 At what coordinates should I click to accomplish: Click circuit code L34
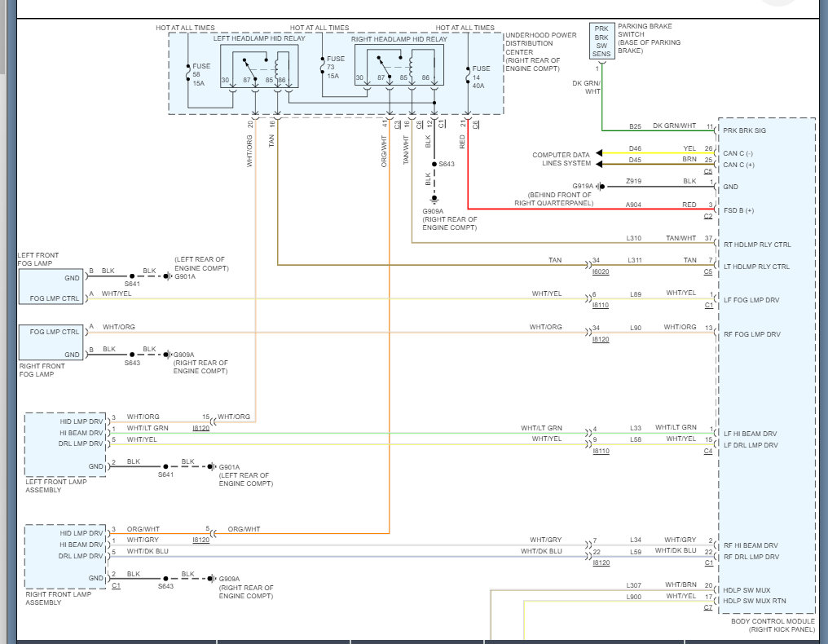(635, 540)
